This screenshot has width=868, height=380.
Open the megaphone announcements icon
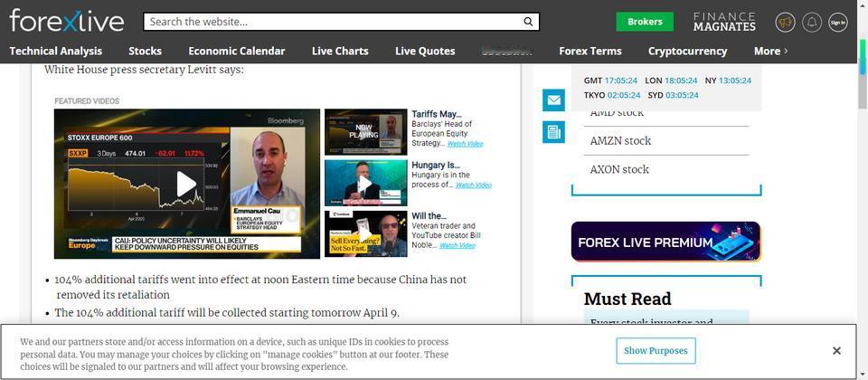785,22
